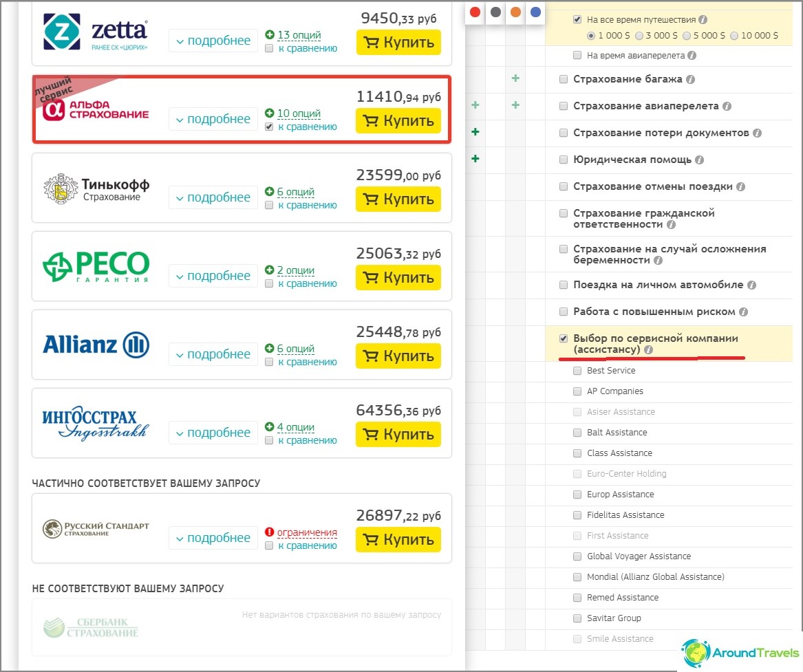Click the orange color dot
The height and width of the screenshot is (672, 803).
coord(515,12)
